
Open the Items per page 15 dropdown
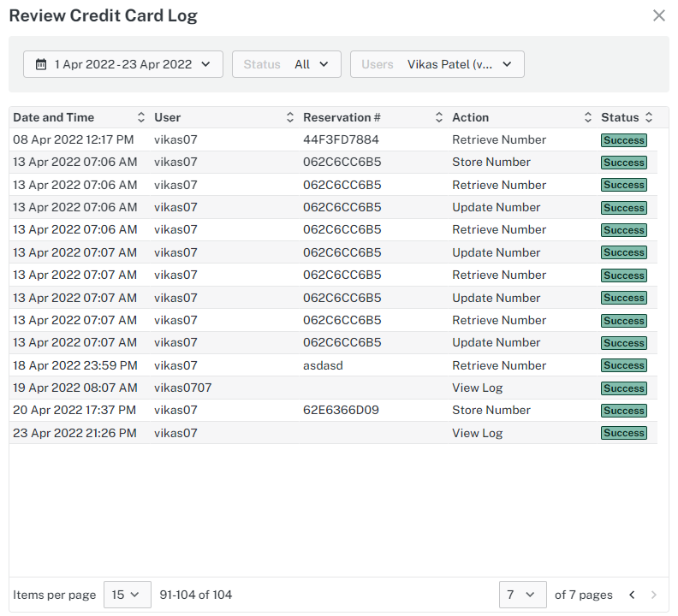point(127,595)
